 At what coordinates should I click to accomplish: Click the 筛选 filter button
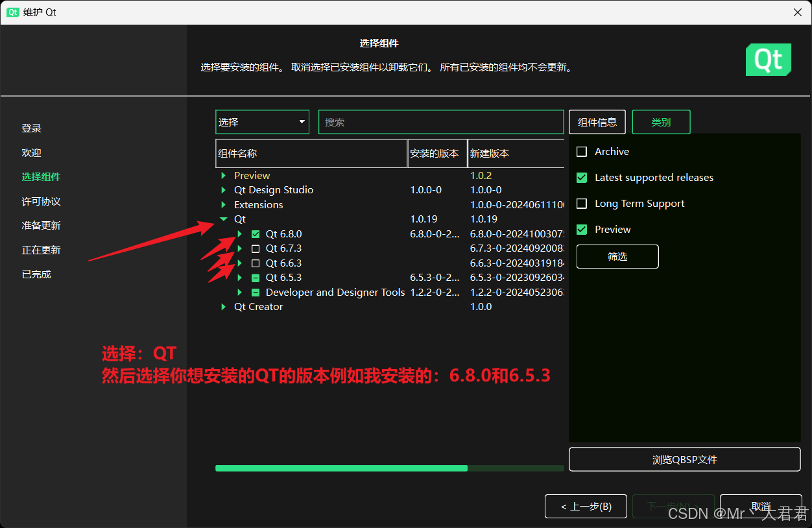pos(617,256)
